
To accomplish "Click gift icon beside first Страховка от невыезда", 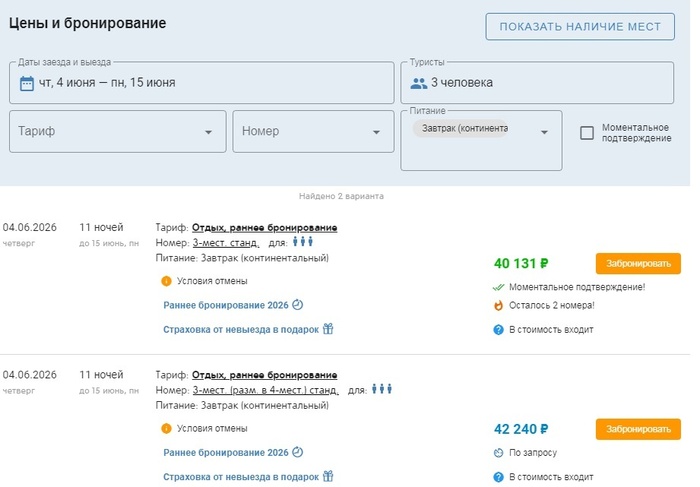I will [327, 328].
